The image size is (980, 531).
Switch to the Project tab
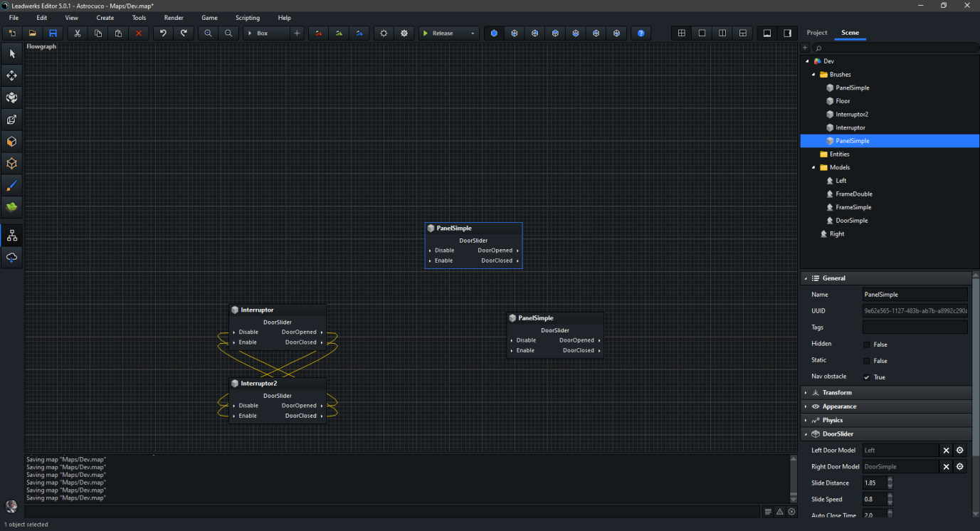[816, 33]
